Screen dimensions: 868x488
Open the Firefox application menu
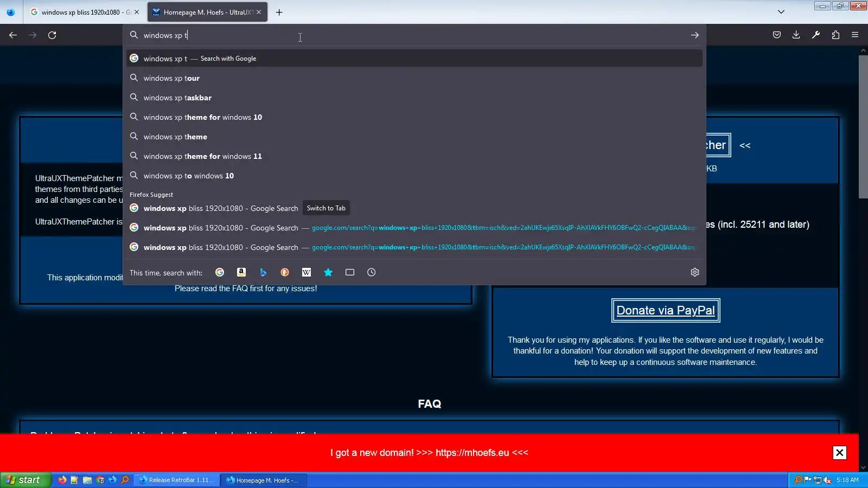855,35
